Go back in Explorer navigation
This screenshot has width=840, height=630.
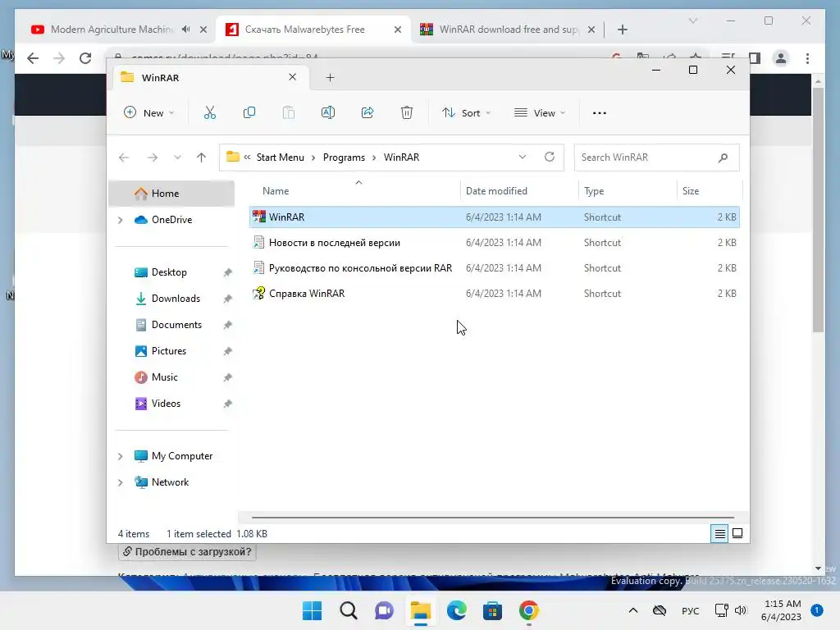pos(124,157)
